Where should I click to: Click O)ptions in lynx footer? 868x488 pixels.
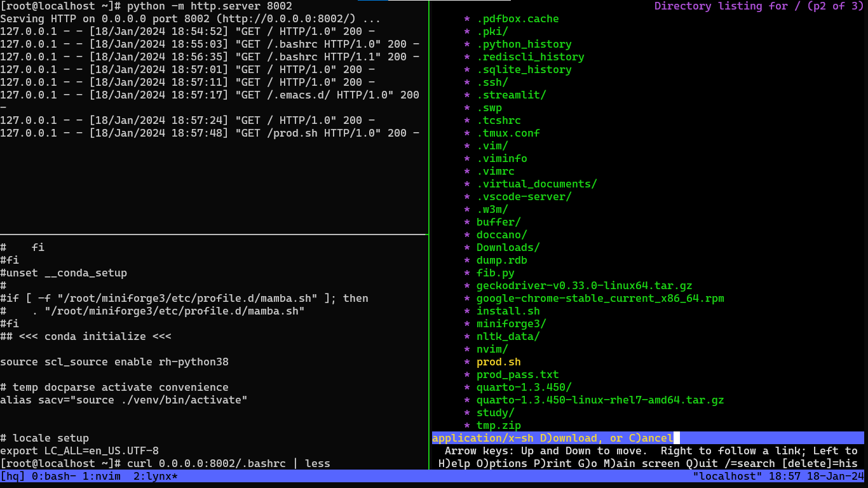point(502,464)
